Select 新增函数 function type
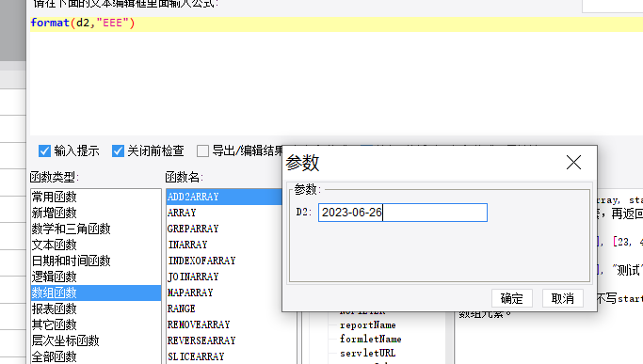The width and height of the screenshot is (643, 364). [95, 213]
